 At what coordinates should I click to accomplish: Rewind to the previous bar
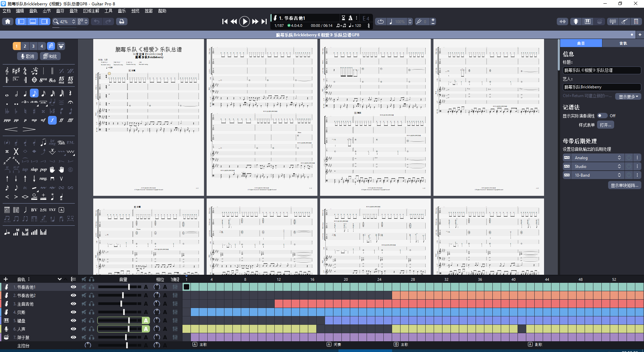click(234, 21)
